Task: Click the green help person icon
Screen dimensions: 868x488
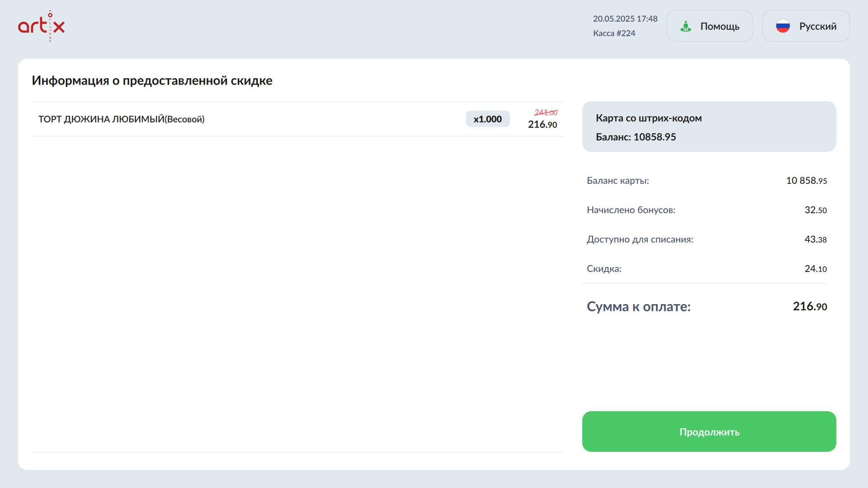Action: coord(686,26)
